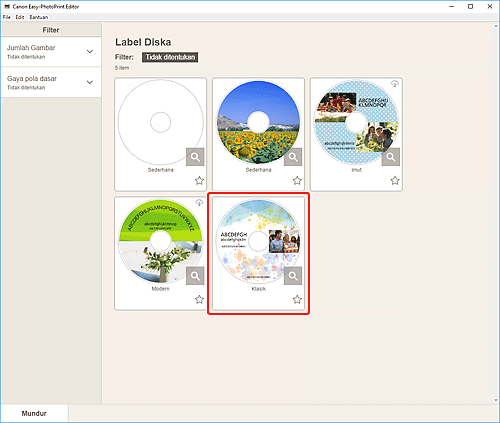Favorite the sunflower Sederhana template star
Viewport: 500px width, 423px height.
point(297,181)
